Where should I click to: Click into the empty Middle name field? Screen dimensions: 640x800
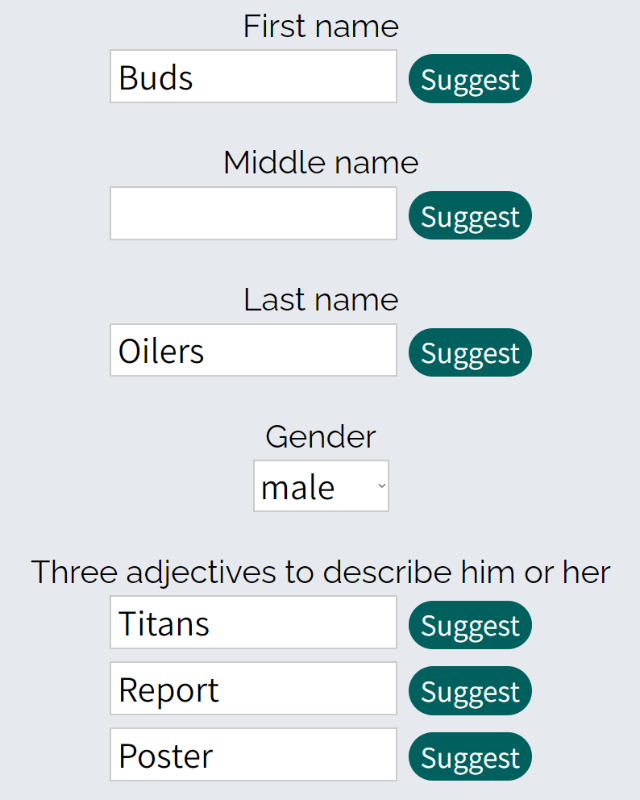[253, 214]
